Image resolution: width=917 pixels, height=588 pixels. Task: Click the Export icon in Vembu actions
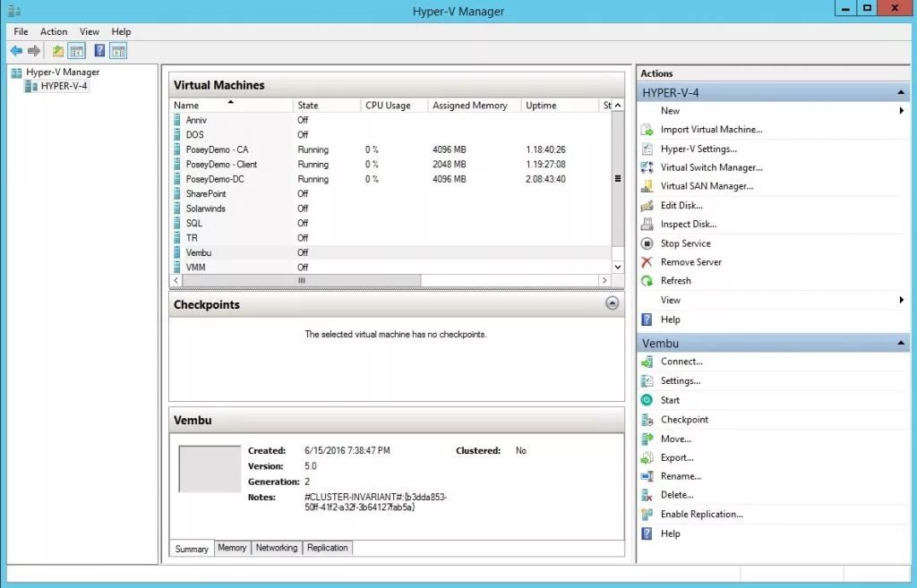click(x=647, y=457)
